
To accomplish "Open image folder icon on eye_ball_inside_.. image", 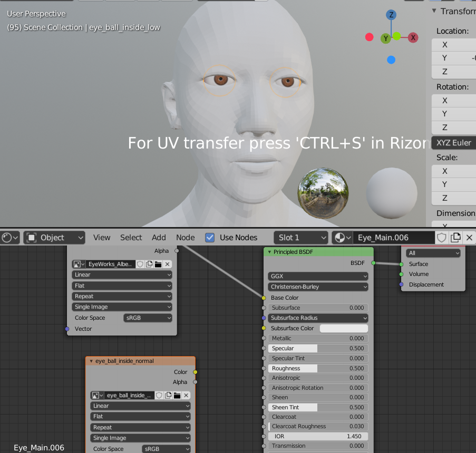I will (177, 396).
